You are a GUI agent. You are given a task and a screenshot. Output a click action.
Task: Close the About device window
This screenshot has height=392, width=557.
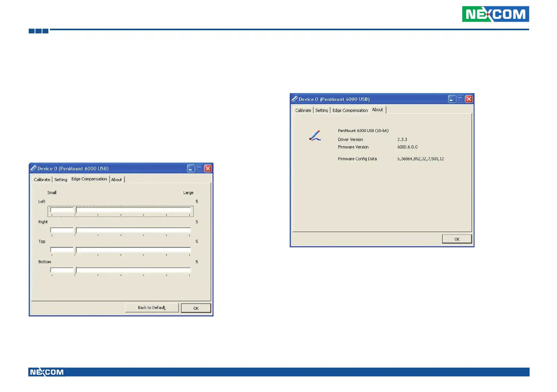click(469, 99)
